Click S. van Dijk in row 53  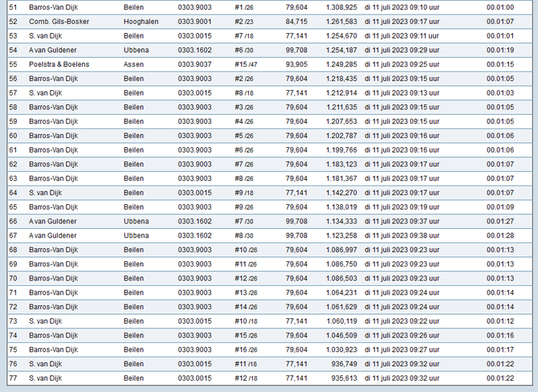(45, 35)
